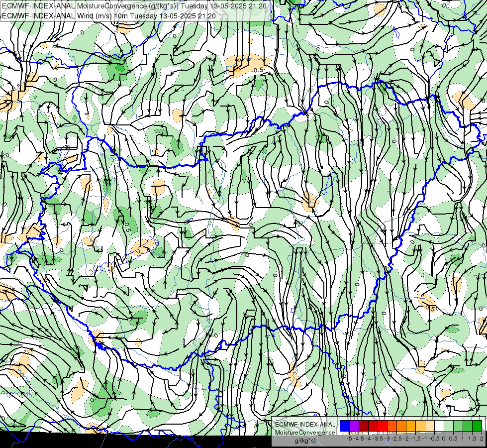The height and width of the screenshot is (448, 487).
Task: Click the -1.5 label on legend scale
Action: [x=415, y=439]
